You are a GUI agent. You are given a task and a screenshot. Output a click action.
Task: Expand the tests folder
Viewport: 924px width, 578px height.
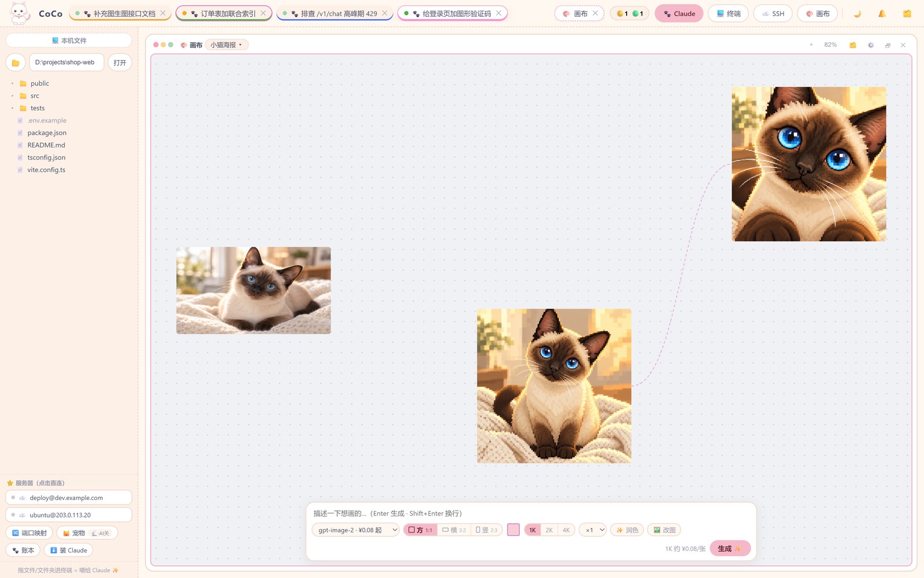click(12, 108)
